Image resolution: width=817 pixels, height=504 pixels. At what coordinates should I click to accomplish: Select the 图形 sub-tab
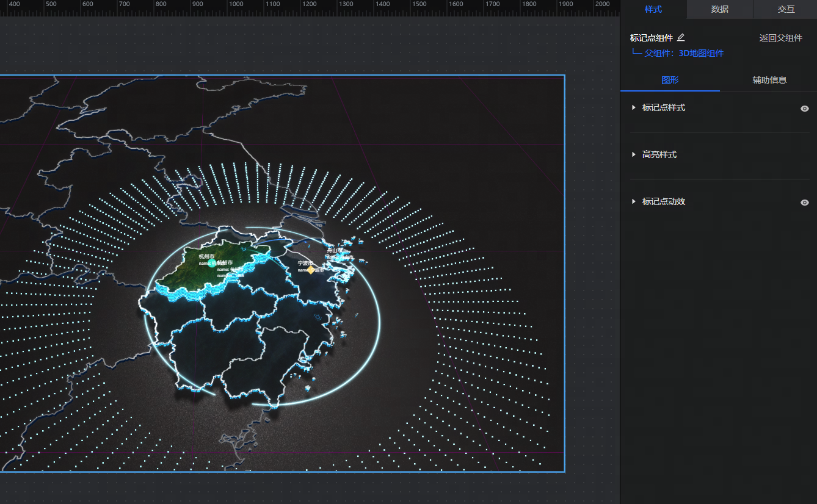pyautogui.click(x=670, y=80)
